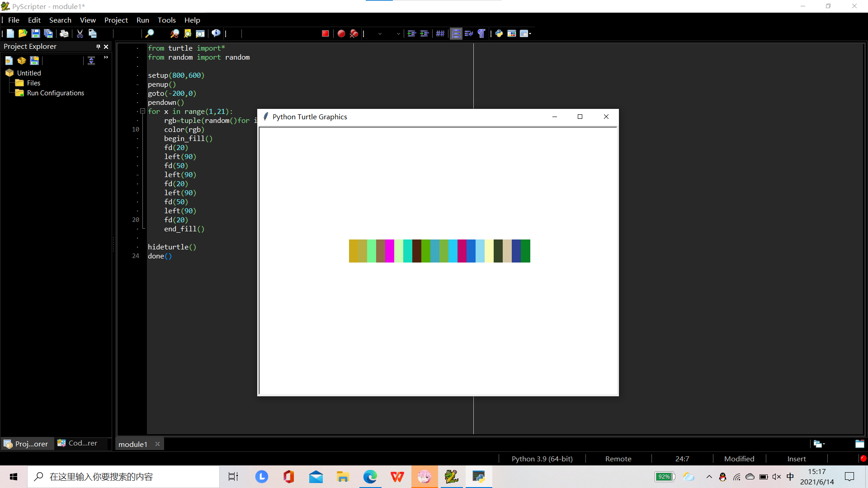
Task: Click the Save all files icon
Action: [48, 33]
